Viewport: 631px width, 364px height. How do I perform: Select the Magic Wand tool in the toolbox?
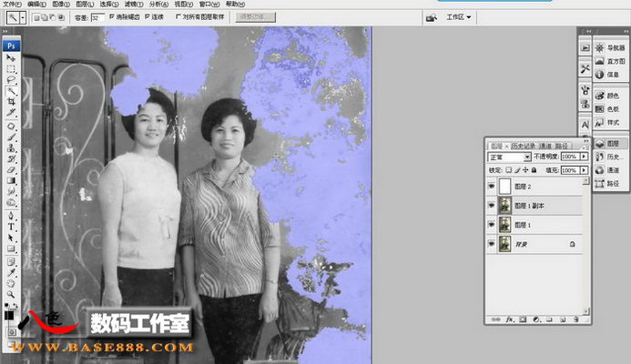11,91
